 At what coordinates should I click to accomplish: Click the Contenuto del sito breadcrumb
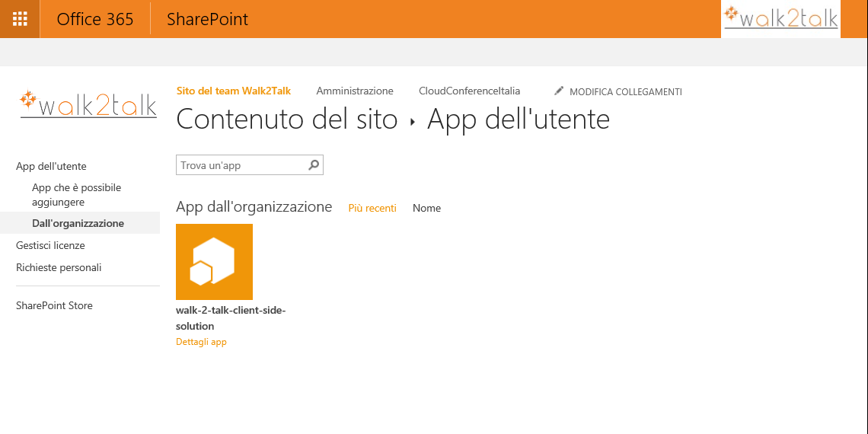[287, 120]
